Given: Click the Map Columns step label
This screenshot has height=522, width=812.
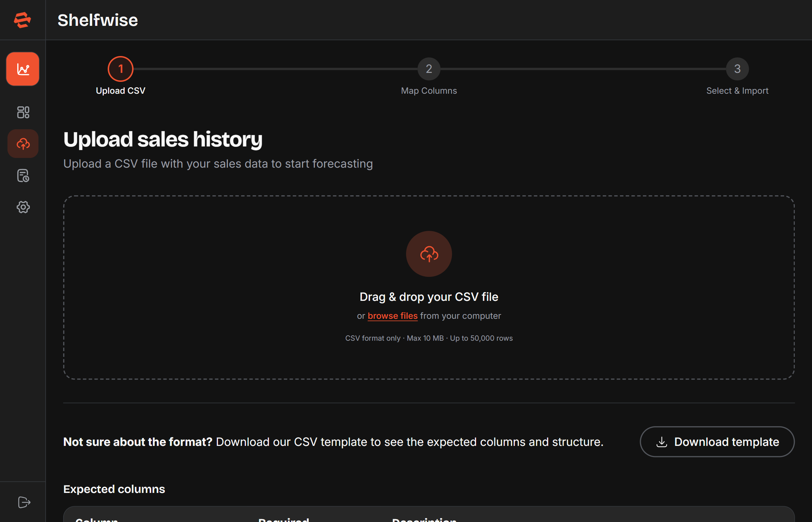Looking at the screenshot, I should click(429, 91).
